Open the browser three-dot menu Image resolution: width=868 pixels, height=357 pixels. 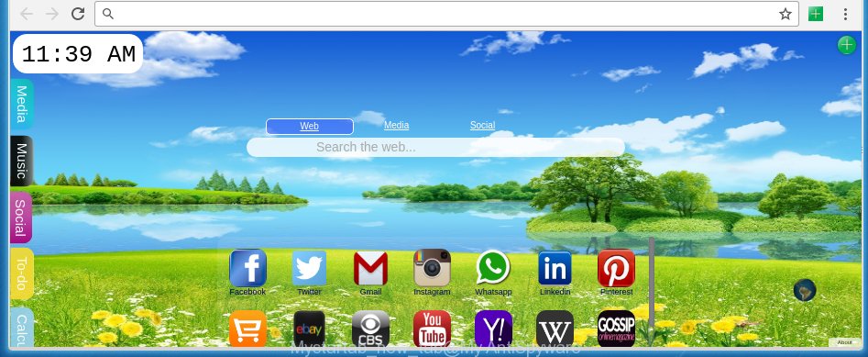point(845,14)
